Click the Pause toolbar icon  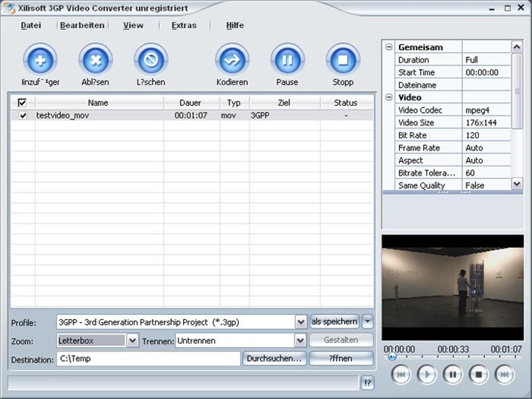pyautogui.click(x=287, y=60)
